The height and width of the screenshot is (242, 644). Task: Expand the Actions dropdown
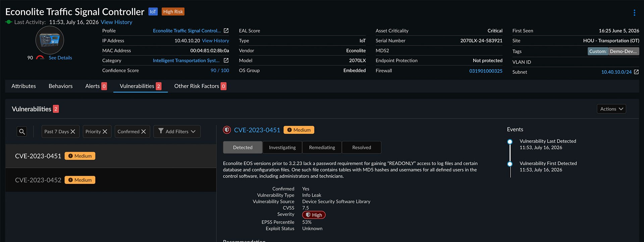(611, 109)
